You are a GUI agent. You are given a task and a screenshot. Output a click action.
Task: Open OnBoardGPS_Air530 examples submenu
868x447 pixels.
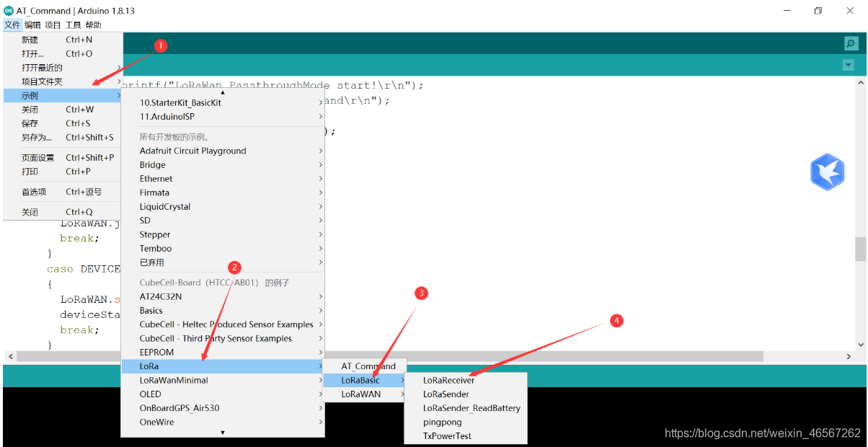pyautogui.click(x=223, y=408)
